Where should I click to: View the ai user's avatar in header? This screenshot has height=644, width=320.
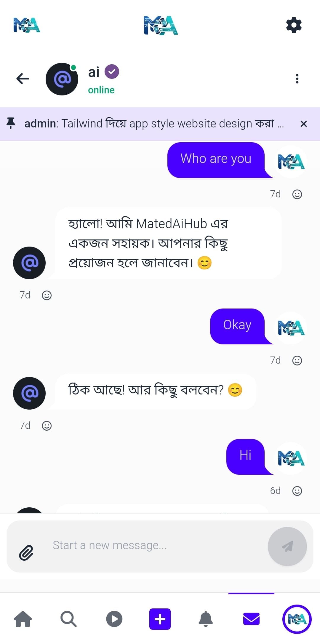click(62, 79)
